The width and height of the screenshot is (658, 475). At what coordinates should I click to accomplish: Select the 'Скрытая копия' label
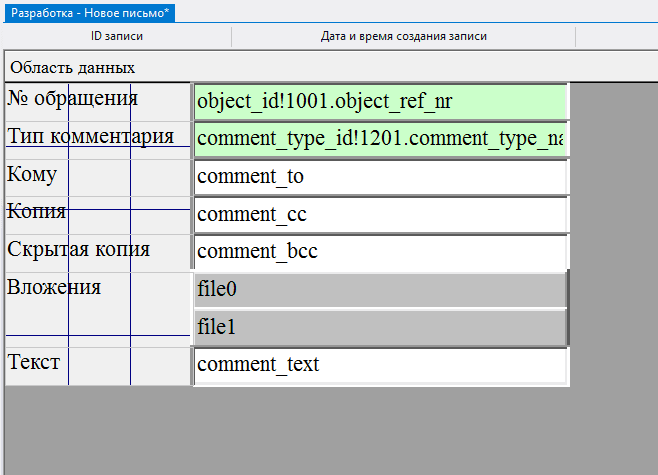78,249
